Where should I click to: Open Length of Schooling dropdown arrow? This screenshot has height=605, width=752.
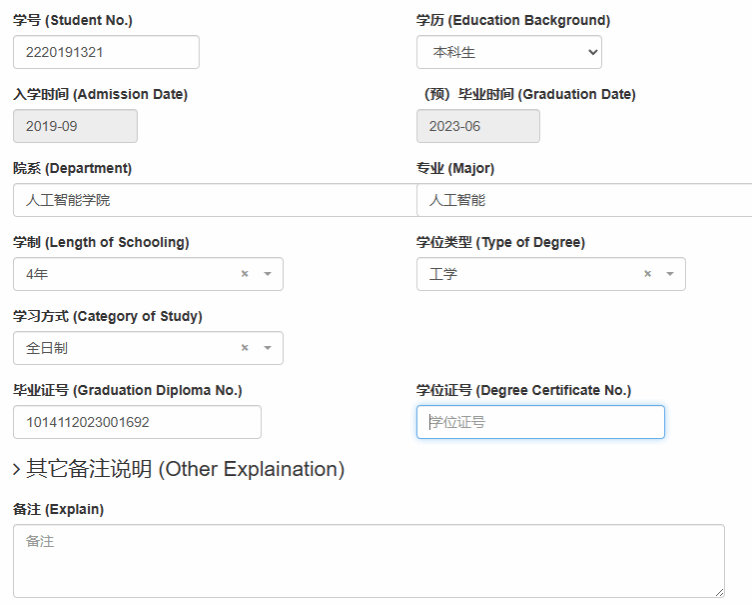tap(267, 274)
